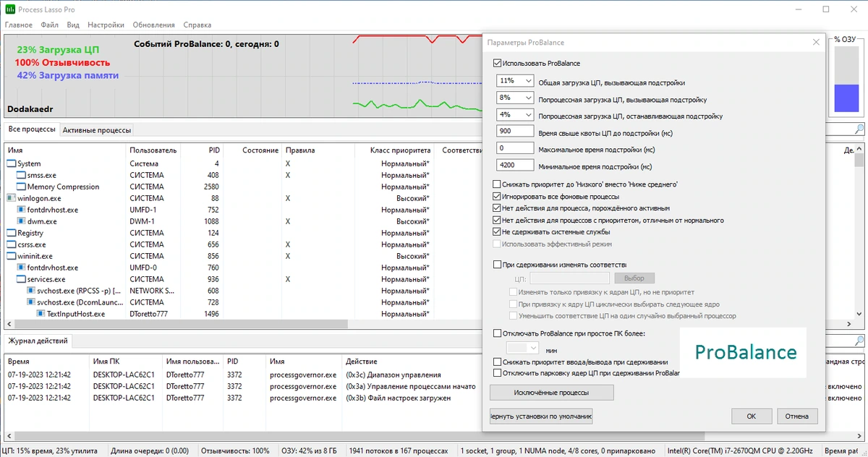Open the 4% stop-restraint CPU dropdown
The image size is (868, 457).
pyautogui.click(x=515, y=114)
